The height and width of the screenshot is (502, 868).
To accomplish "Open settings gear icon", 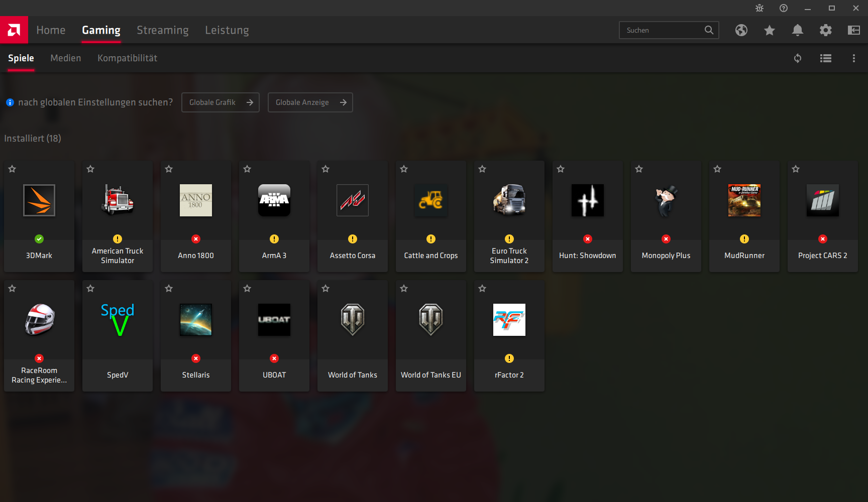I will [826, 30].
